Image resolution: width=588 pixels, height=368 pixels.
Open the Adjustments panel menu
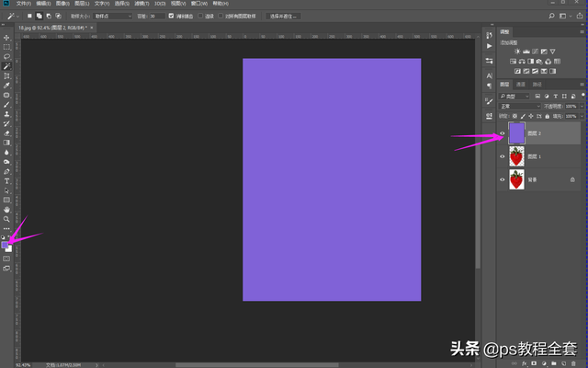point(582,32)
